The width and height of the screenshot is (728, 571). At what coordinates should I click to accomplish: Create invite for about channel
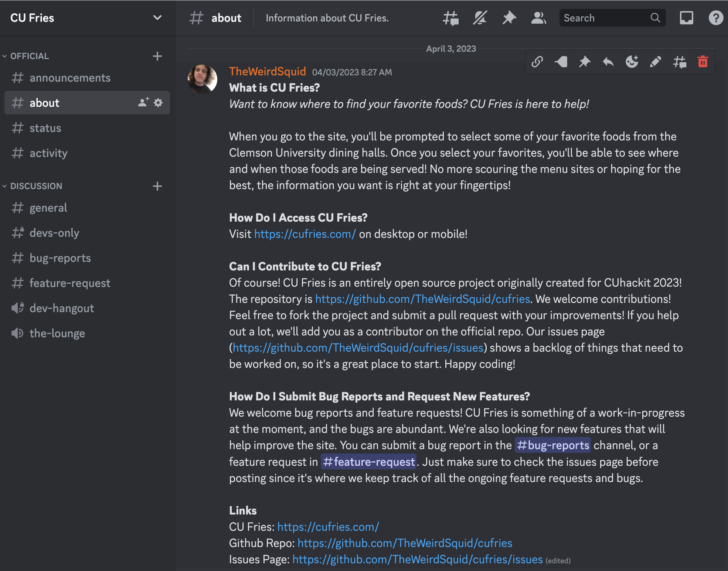143,102
